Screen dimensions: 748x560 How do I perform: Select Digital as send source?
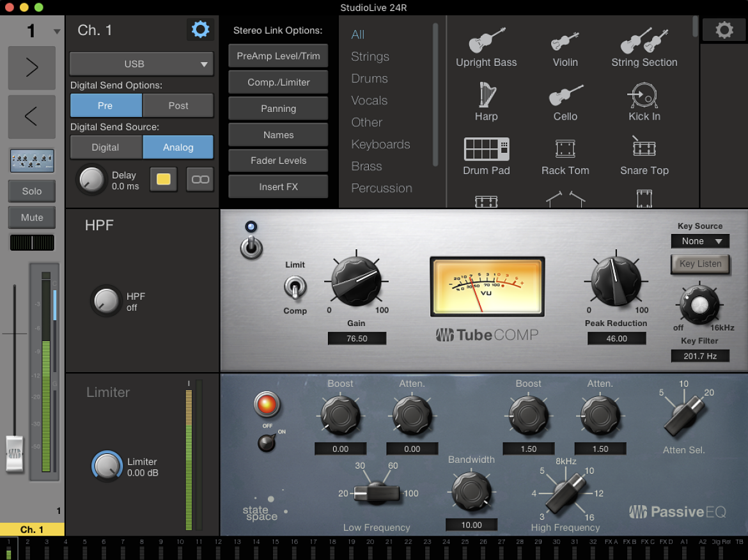(x=106, y=148)
